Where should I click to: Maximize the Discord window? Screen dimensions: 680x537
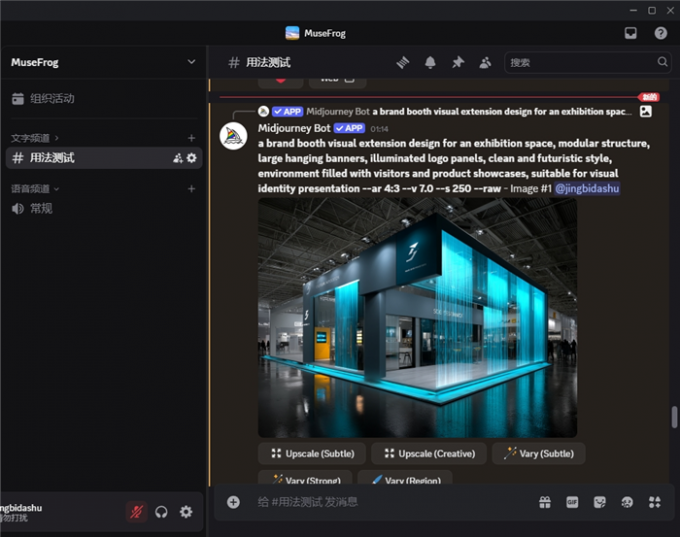[x=652, y=10]
